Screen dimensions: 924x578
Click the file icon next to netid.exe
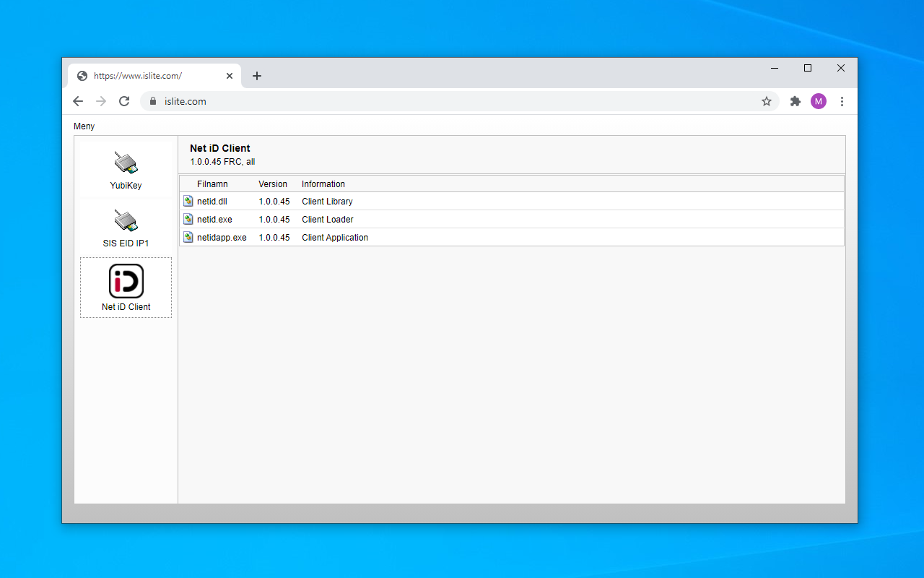[x=189, y=219]
